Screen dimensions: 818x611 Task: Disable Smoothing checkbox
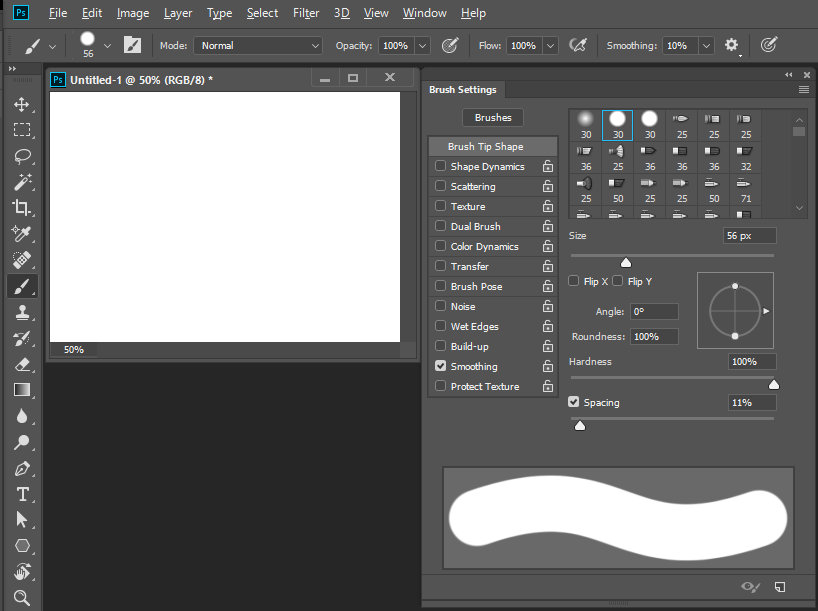point(440,366)
